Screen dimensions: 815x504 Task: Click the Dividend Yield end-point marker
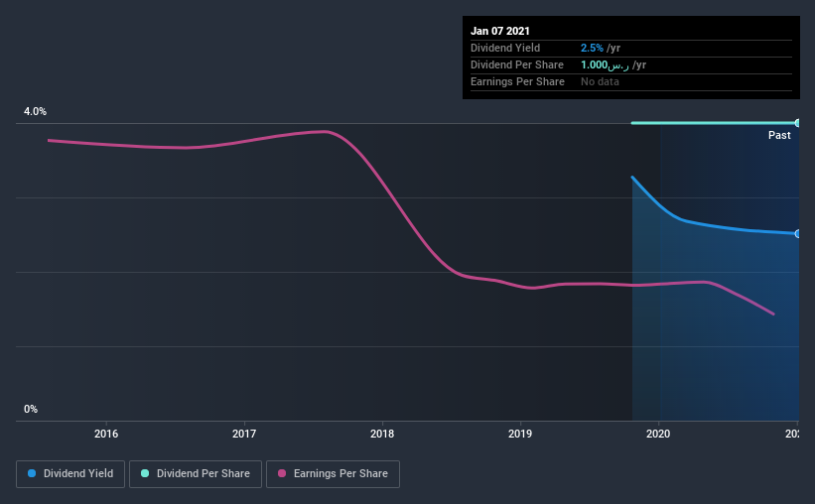coord(797,234)
